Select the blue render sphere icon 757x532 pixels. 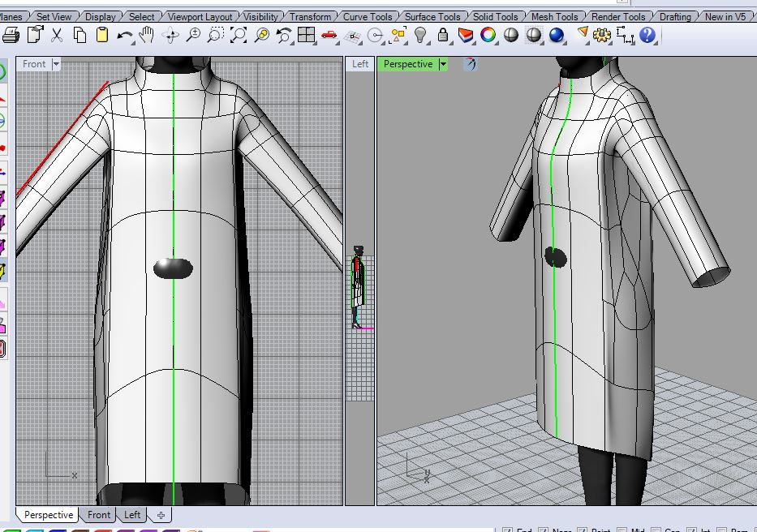click(557, 35)
